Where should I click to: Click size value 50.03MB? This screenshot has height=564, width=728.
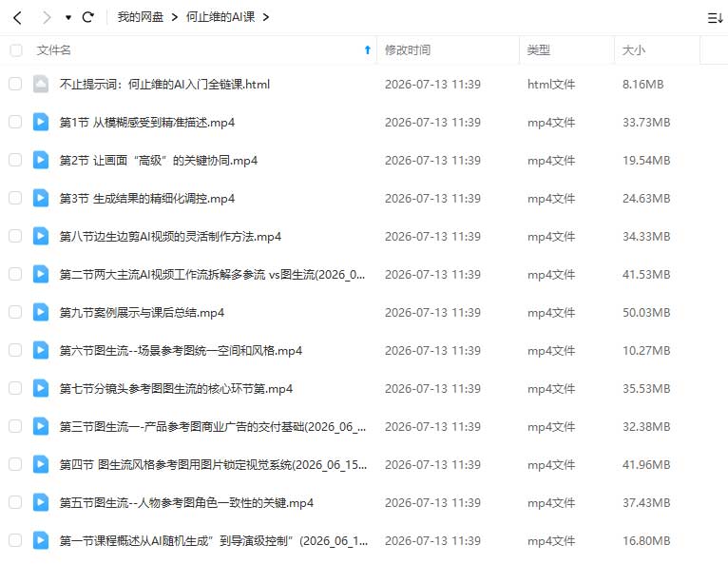(646, 312)
